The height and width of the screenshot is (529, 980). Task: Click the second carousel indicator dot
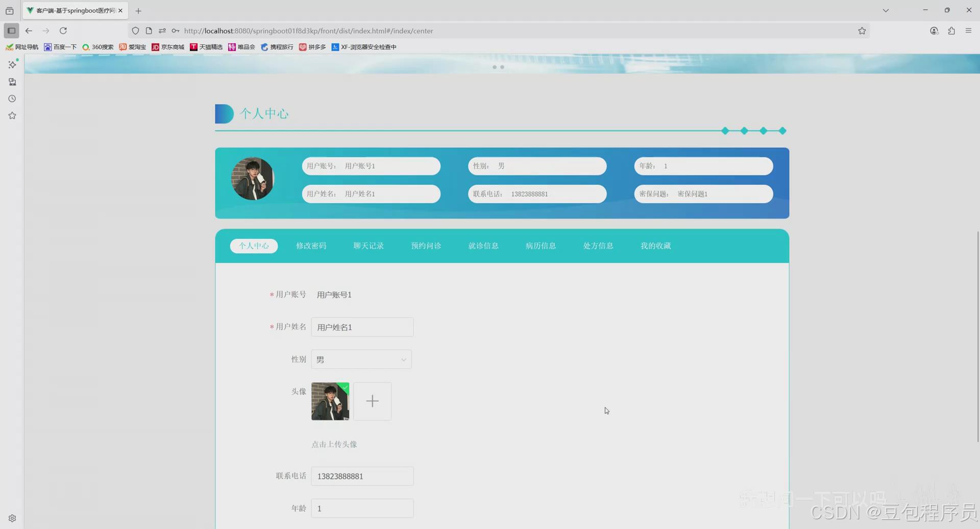pos(502,67)
